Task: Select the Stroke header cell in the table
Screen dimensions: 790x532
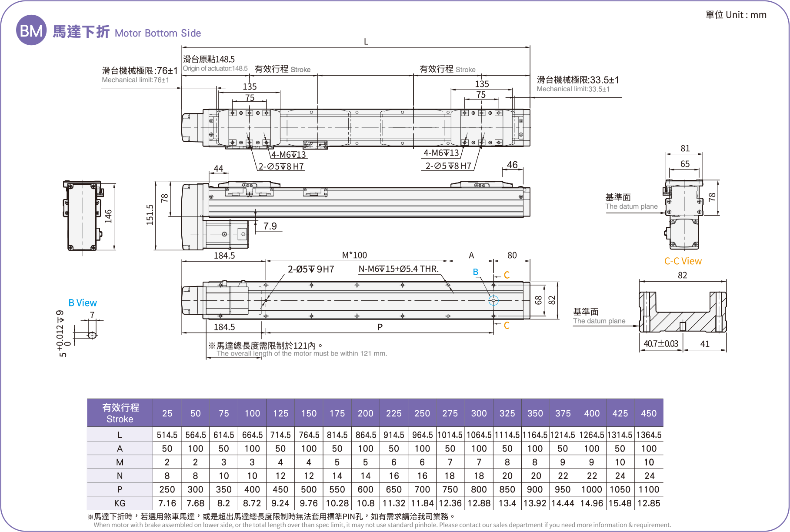Action: (120, 413)
